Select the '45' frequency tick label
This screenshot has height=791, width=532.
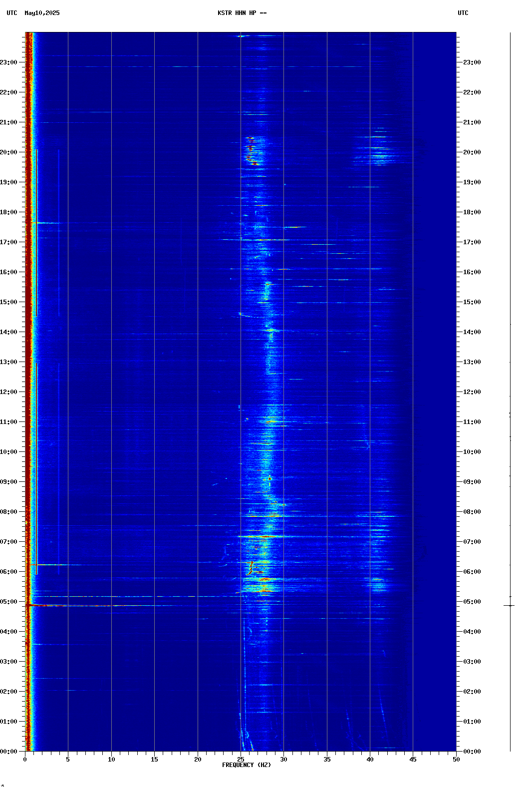413,760
